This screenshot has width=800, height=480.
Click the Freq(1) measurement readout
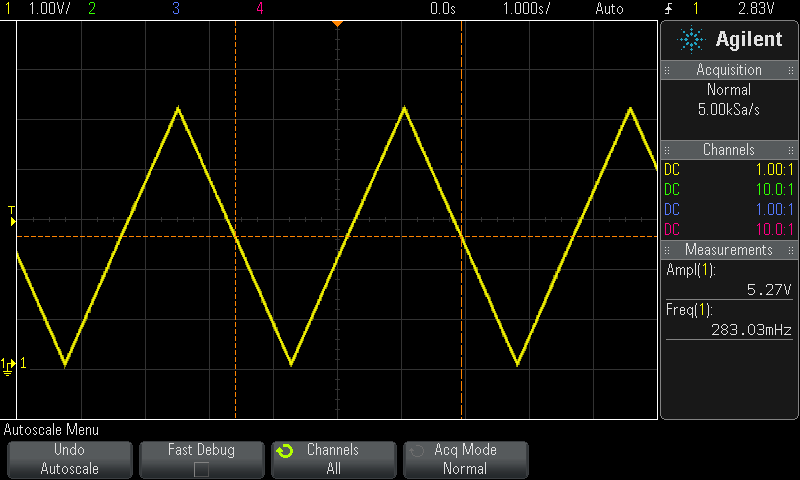(729, 319)
